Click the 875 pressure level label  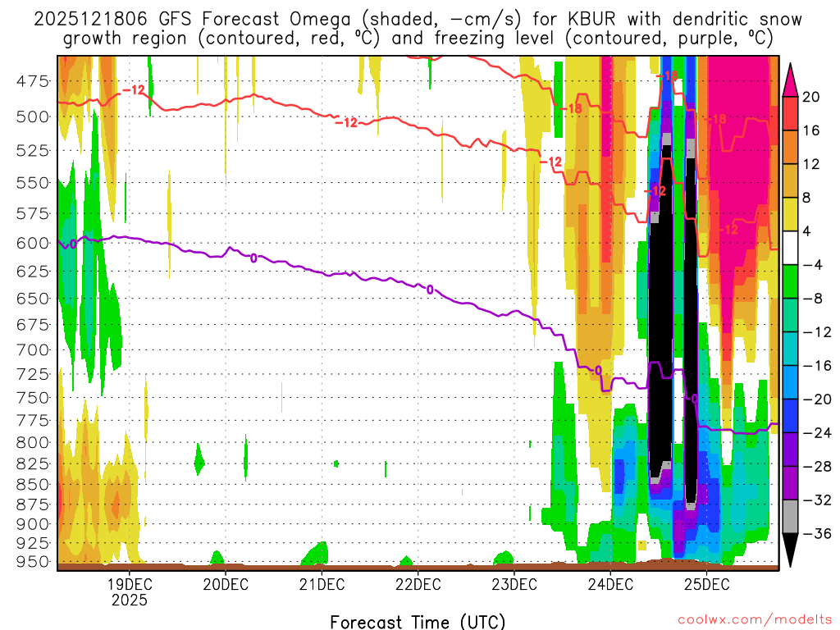[32, 504]
